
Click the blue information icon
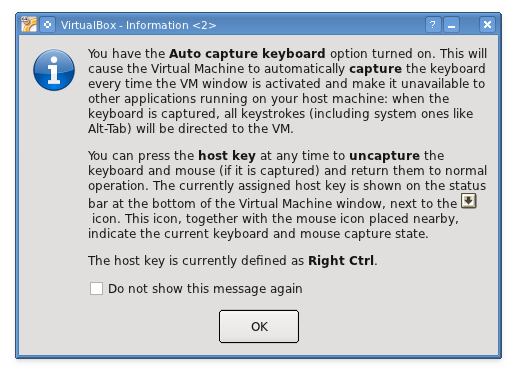[54, 70]
